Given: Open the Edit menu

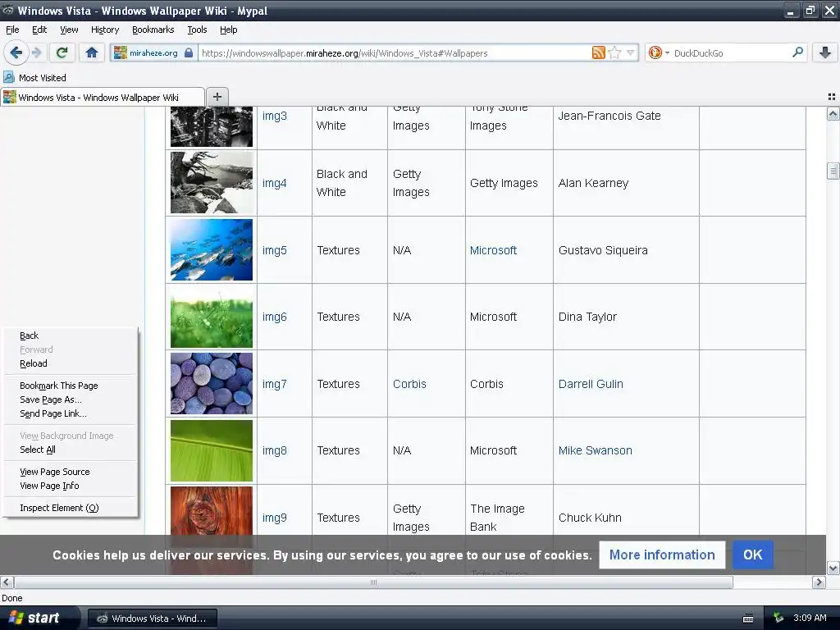Looking at the screenshot, I should (39, 30).
